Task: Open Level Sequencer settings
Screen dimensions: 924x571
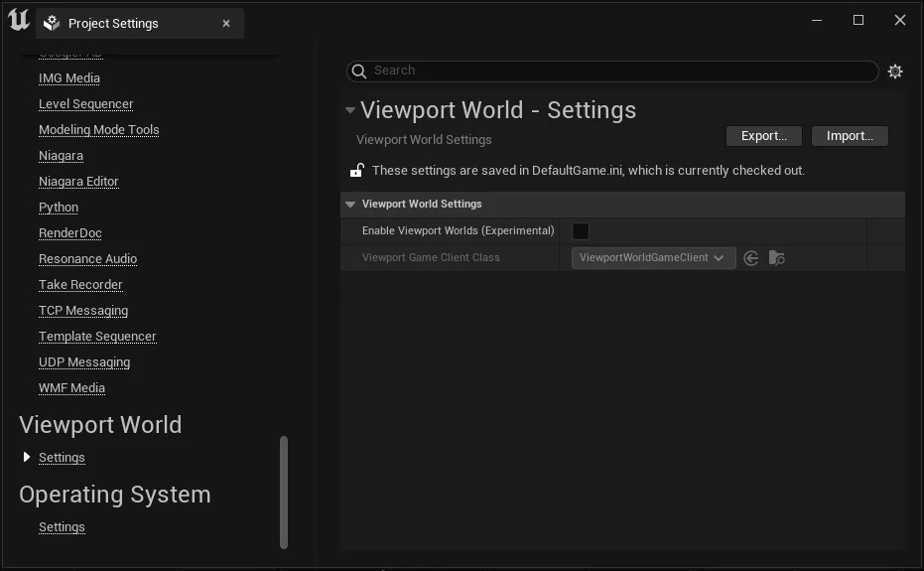Action: [x=86, y=104]
